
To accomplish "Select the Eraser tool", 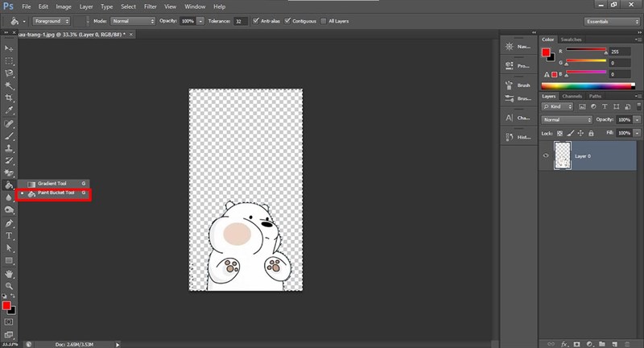I will pyautogui.click(x=9, y=173).
